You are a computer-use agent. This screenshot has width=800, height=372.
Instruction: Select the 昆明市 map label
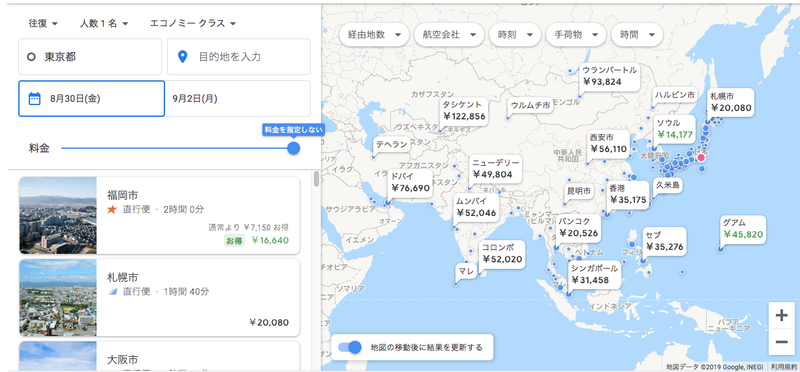click(580, 191)
